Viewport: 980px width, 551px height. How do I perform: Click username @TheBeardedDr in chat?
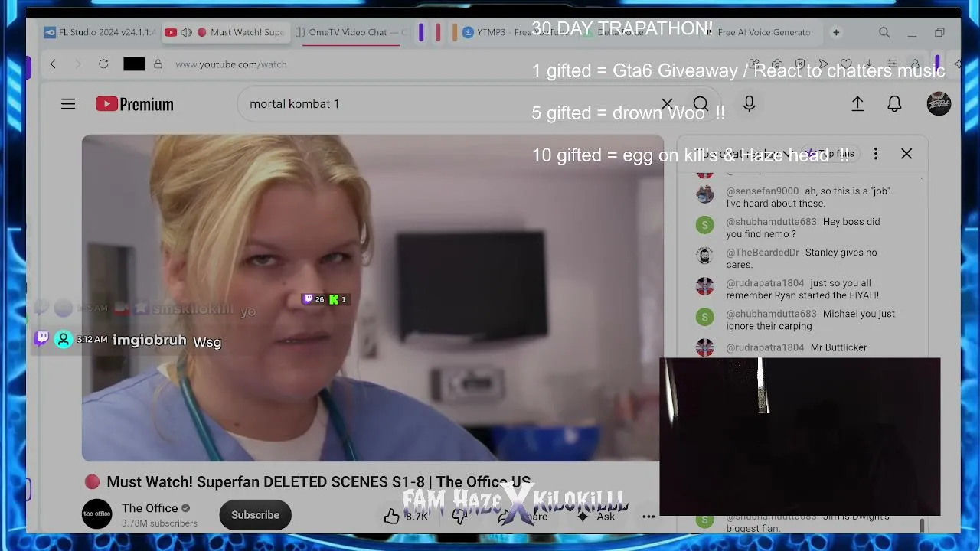point(763,253)
